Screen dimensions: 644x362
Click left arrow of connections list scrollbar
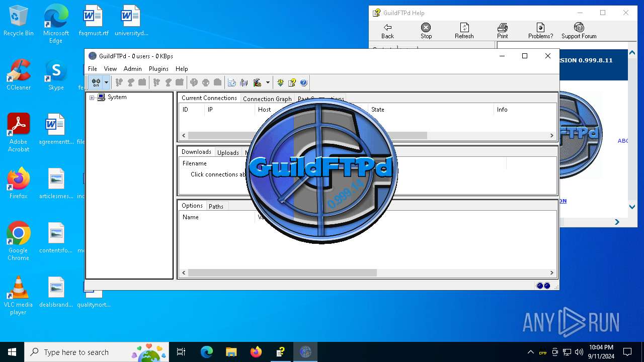184,135
